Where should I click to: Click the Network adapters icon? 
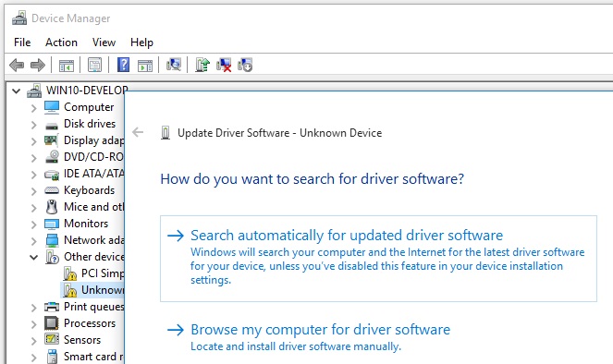pos(52,240)
